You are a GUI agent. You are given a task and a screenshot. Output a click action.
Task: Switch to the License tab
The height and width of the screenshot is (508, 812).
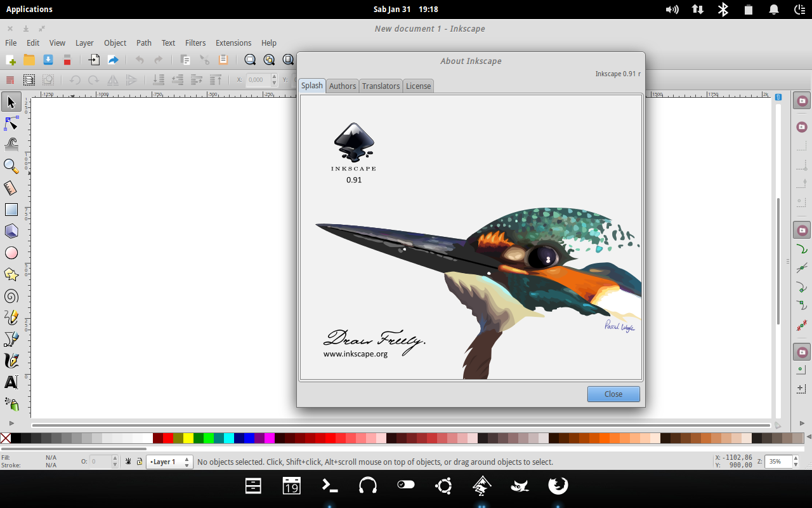point(418,86)
